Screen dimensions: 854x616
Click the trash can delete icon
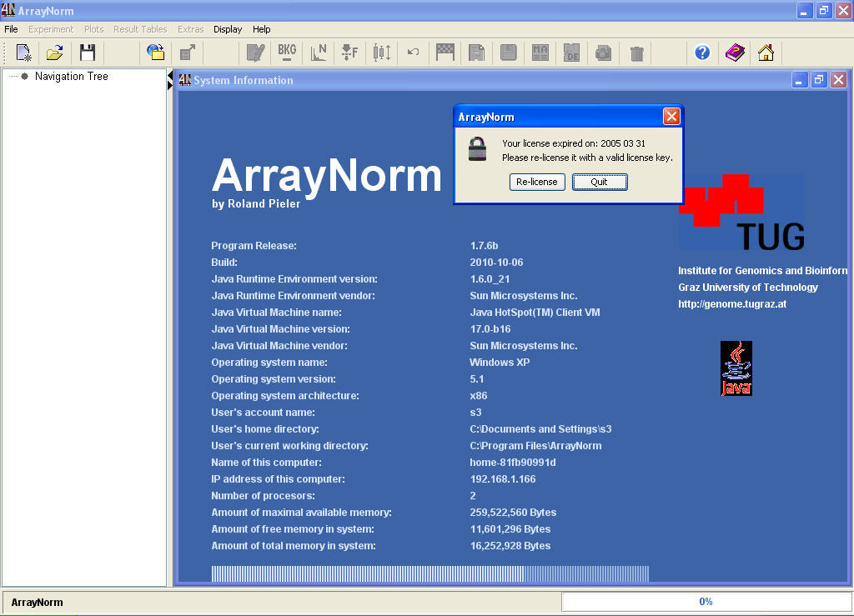coord(636,53)
